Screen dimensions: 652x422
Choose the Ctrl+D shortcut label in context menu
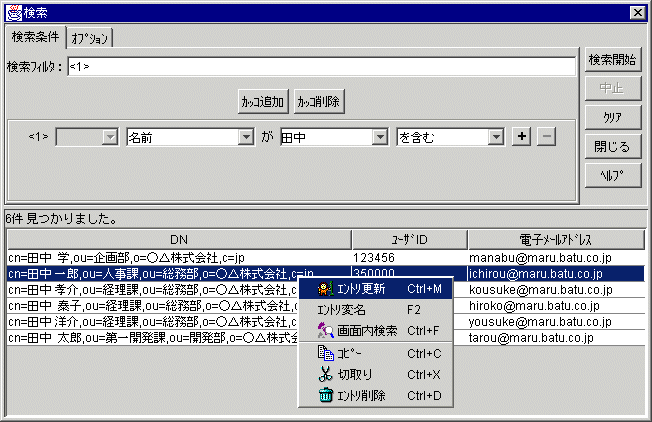point(424,395)
